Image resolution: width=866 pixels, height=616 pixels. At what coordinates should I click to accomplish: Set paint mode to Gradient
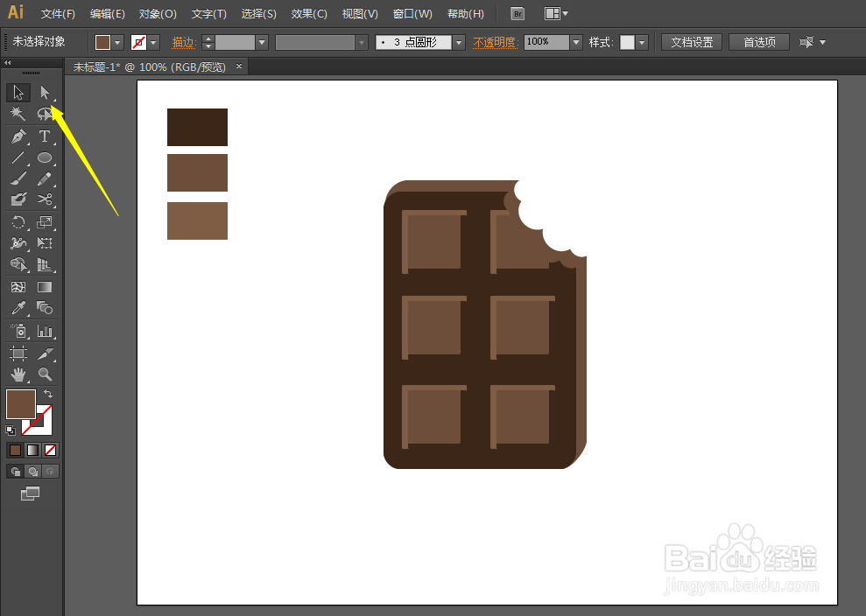point(33,451)
